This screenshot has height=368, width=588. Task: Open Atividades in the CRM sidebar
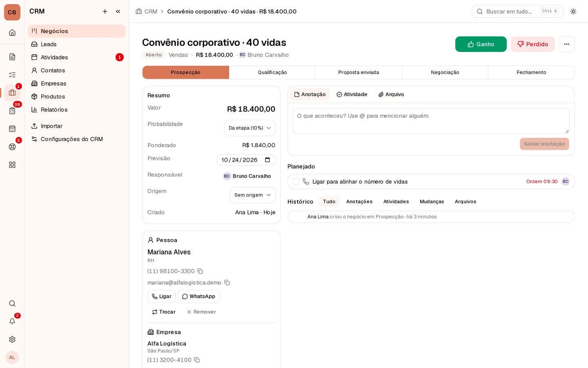[76, 57]
